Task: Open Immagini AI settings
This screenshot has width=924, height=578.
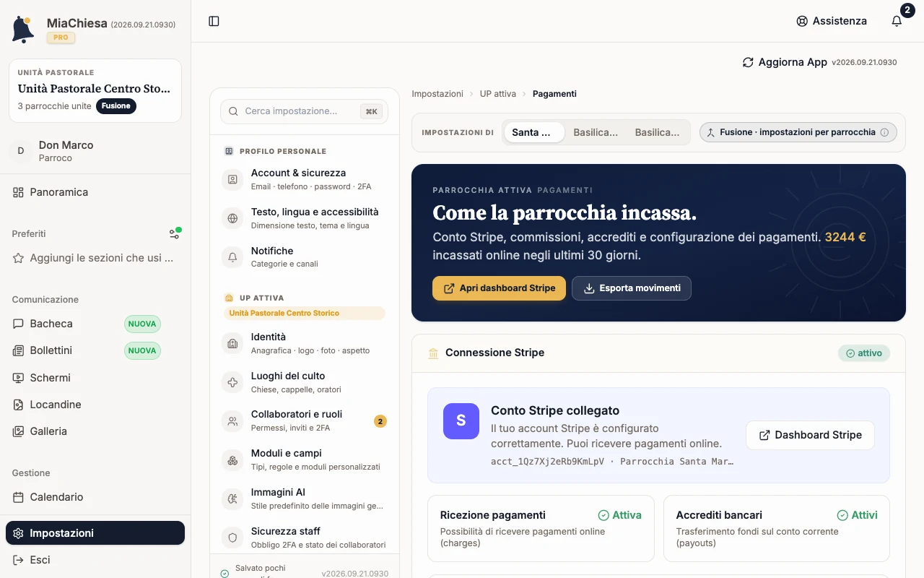Action: pyautogui.click(x=304, y=499)
